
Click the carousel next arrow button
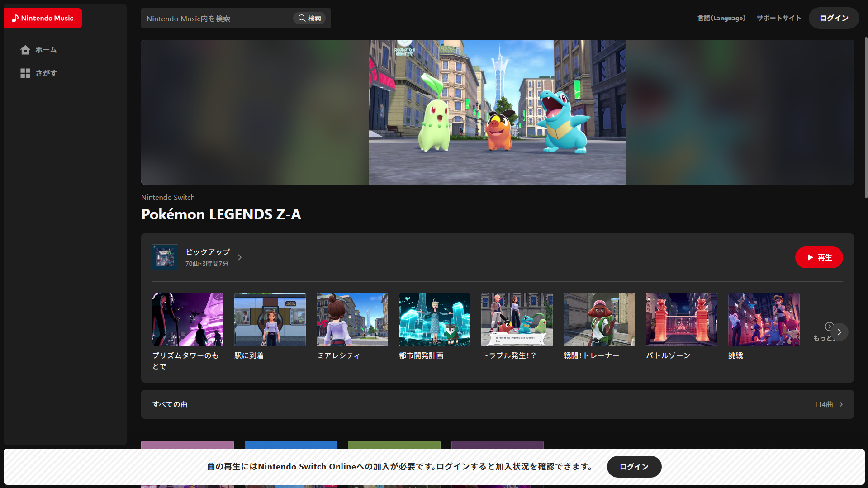(840, 332)
